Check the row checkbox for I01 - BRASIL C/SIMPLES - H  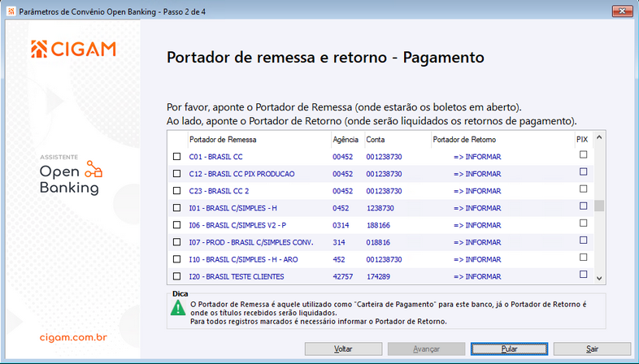coord(177,208)
